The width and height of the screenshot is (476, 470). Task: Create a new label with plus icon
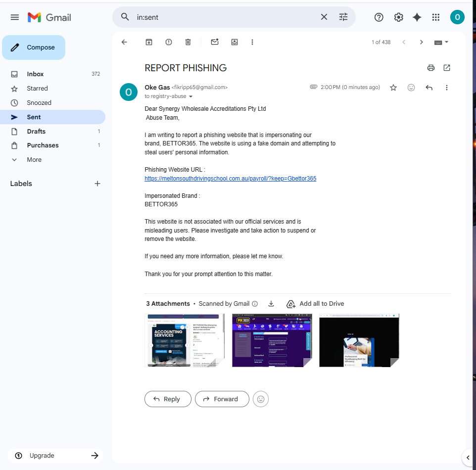click(97, 184)
